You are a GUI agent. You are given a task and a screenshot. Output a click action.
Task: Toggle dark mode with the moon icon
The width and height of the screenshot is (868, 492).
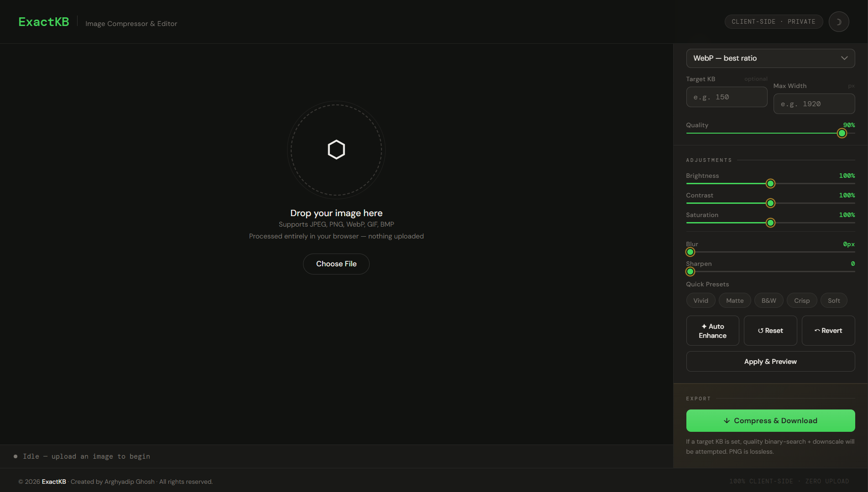tap(838, 22)
